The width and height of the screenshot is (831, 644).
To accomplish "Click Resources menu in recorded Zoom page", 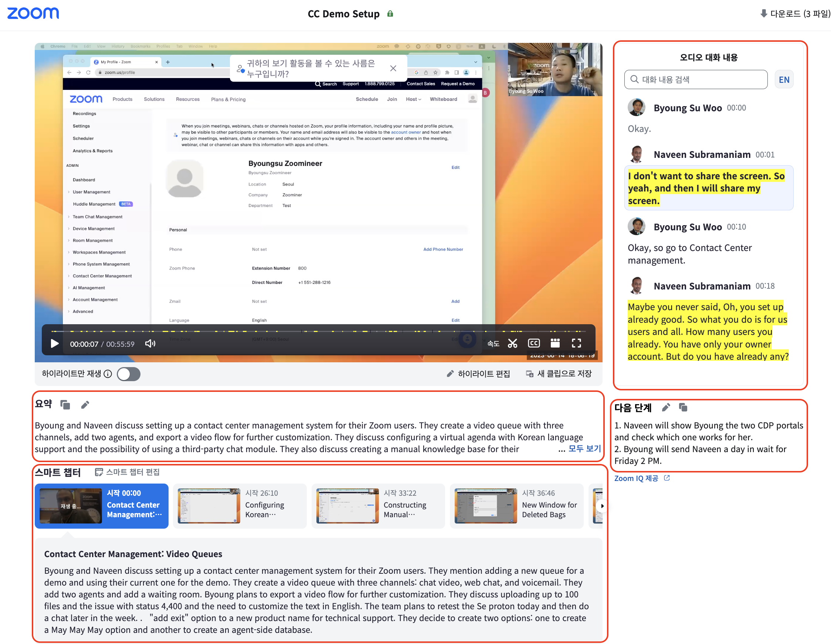I will pos(187,99).
